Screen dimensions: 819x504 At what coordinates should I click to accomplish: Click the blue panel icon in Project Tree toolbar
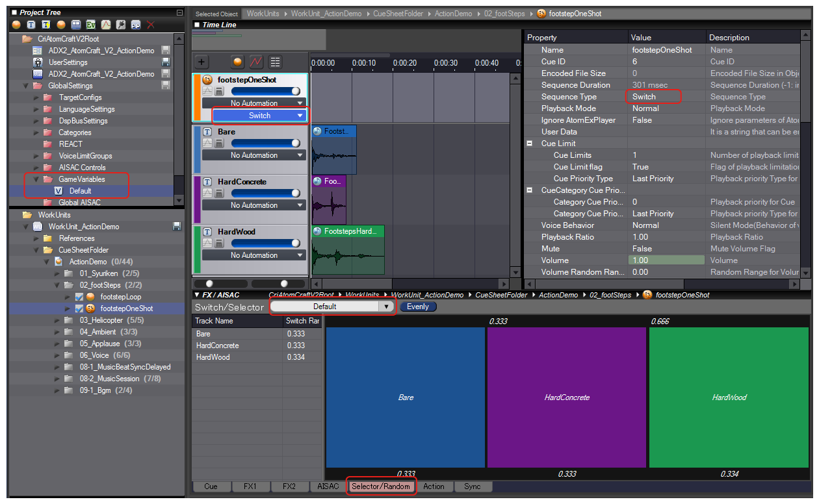(x=76, y=25)
